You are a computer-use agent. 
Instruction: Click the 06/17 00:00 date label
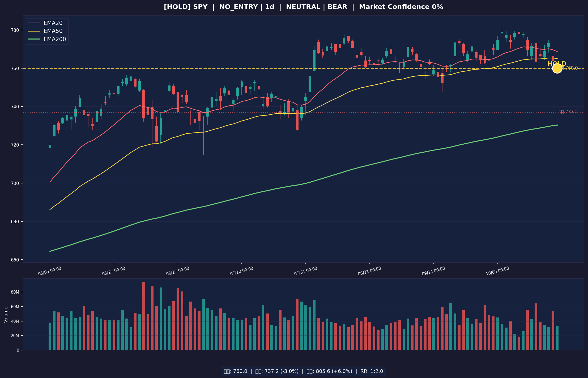point(178,271)
